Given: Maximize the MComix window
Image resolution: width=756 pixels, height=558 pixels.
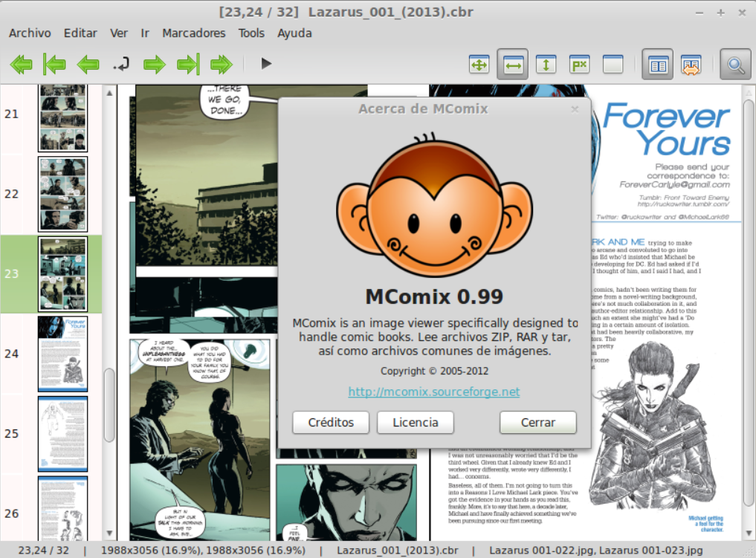Looking at the screenshot, I should click(720, 13).
